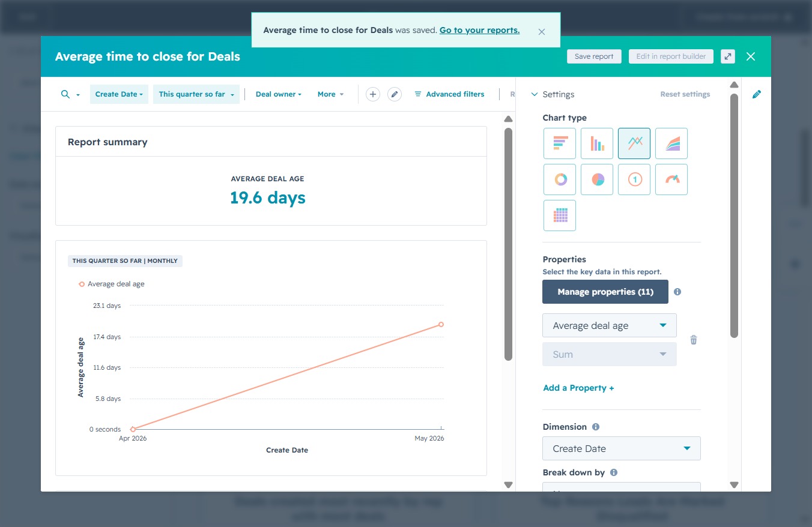Viewport: 812px width, 527px height.
Task: Open the Sum aggregation dropdown
Action: [610, 354]
